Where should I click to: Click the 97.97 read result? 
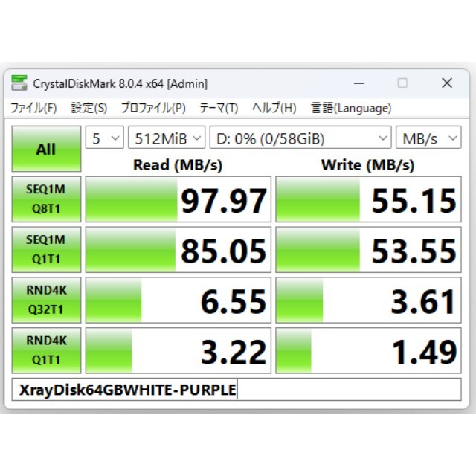pos(178,199)
